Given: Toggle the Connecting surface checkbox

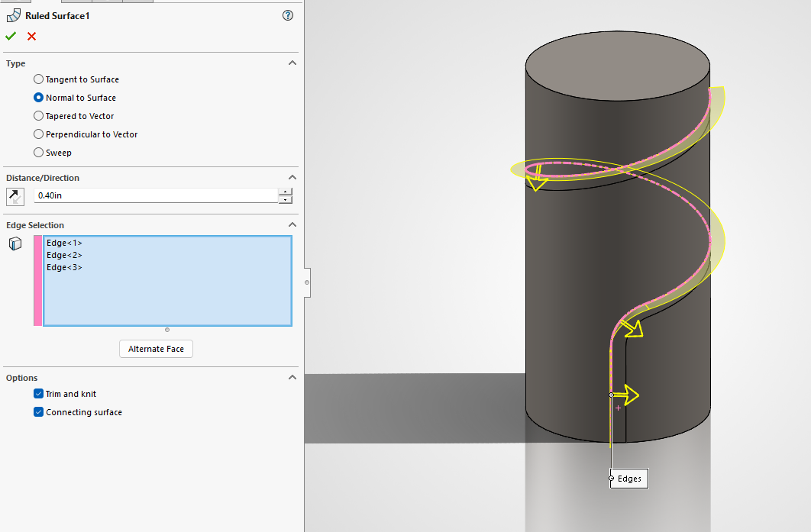Looking at the screenshot, I should coord(38,411).
